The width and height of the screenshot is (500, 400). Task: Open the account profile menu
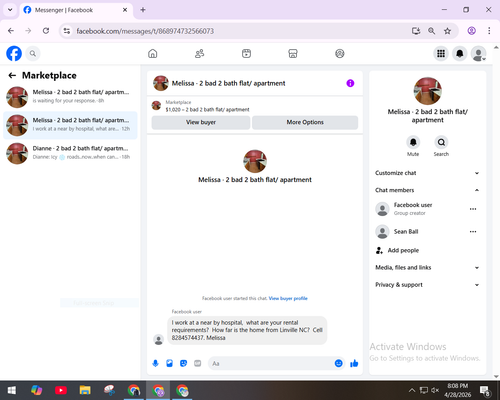(478, 53)
